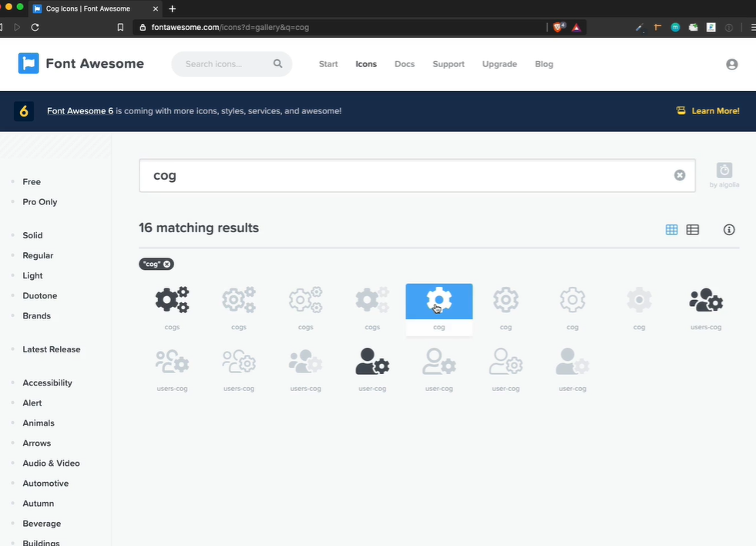This screenshot has height=546, width=756.
Task: Follow the Font Awesome 6 banner link
Action: [x=80, y=111]
